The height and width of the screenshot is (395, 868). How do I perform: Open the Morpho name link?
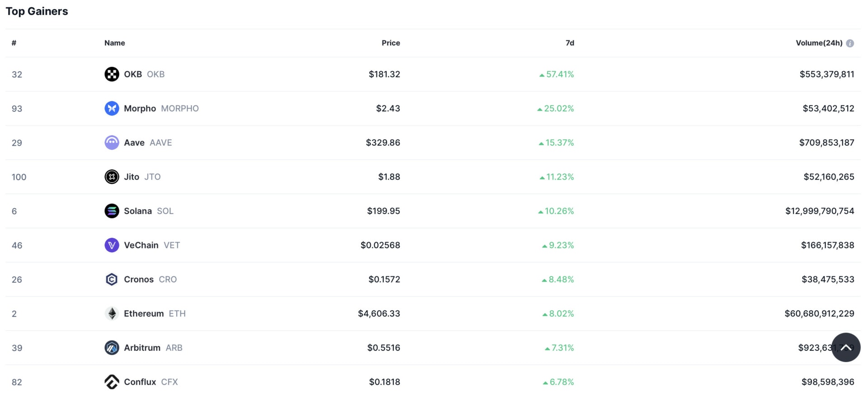[140, 109]
